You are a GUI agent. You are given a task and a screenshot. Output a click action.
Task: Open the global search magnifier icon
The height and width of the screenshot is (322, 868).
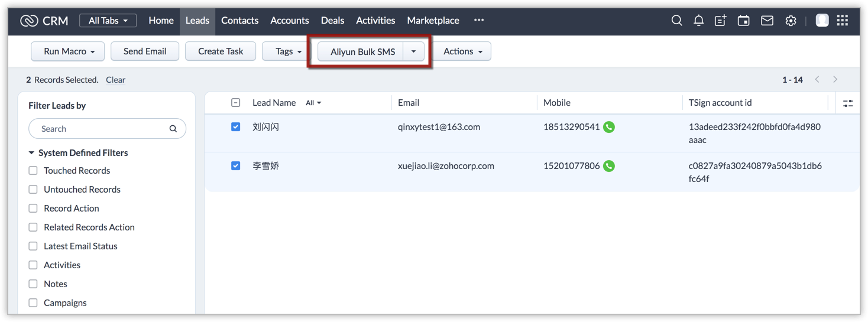677,21
